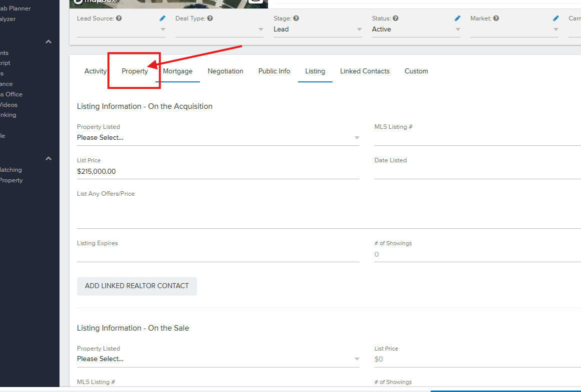The height and width of the screenshot is (392, 581).
Task: Open the Negotiation tab
Action: click(x=225, y=71)
